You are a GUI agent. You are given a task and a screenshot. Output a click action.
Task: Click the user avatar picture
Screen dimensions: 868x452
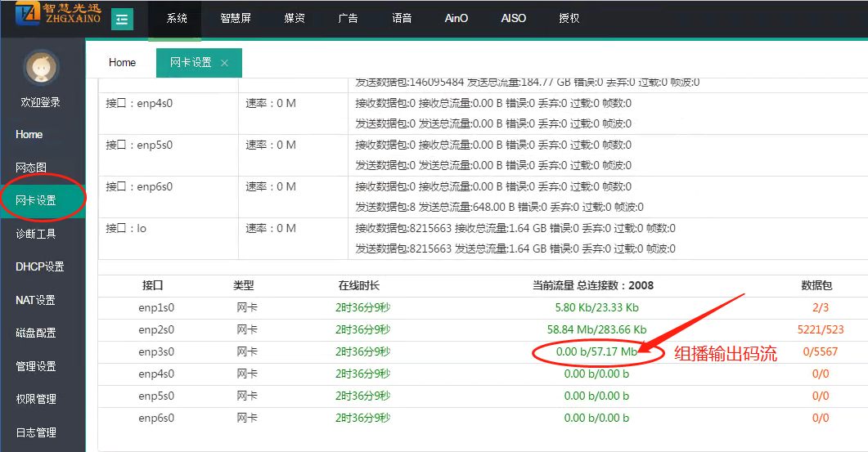(41, 67)
